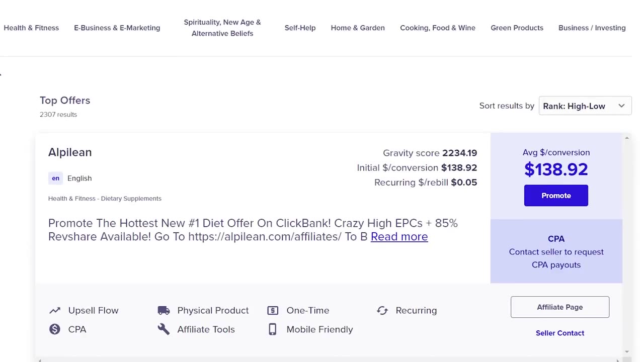Screen dimensions: 644x362
Task: Click the Gravity score 2234.19 value
Action: (x=460, y=153)
